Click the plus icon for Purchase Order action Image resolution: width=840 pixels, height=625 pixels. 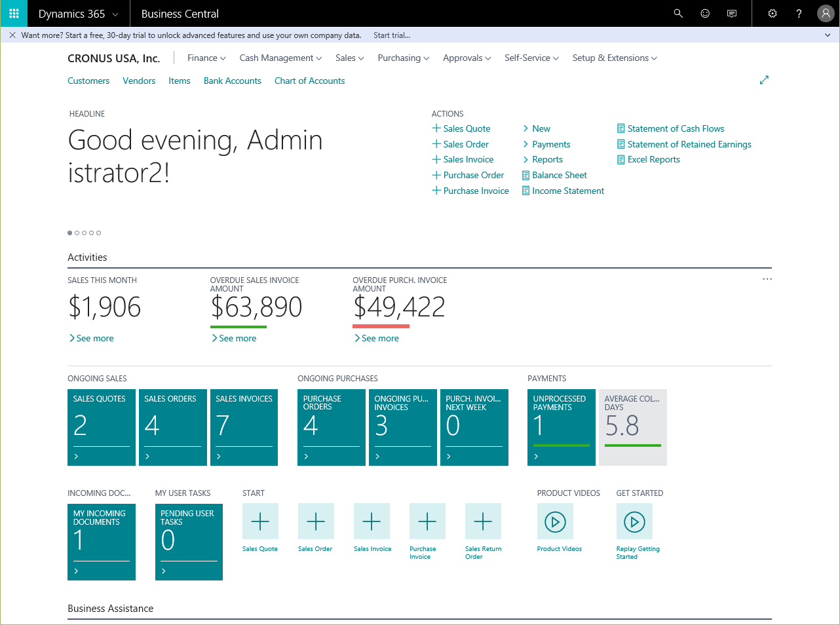click(x=436, y=175)
